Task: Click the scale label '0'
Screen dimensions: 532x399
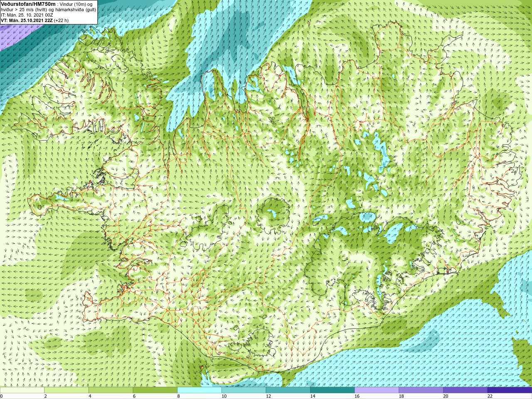Action: (1, 396)
